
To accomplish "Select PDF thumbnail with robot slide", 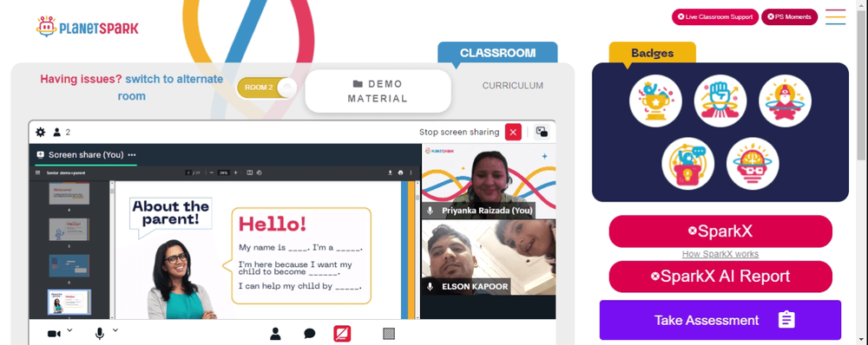I will (x=69, y=229).
